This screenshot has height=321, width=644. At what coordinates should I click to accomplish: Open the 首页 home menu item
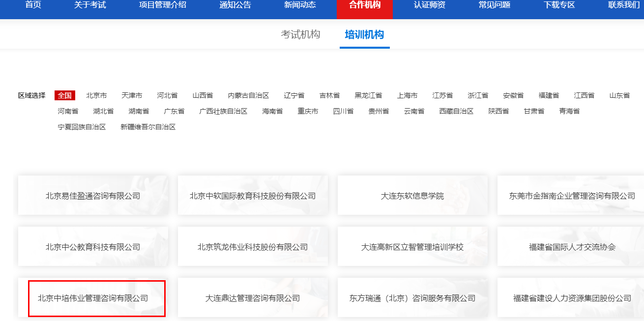33,5
